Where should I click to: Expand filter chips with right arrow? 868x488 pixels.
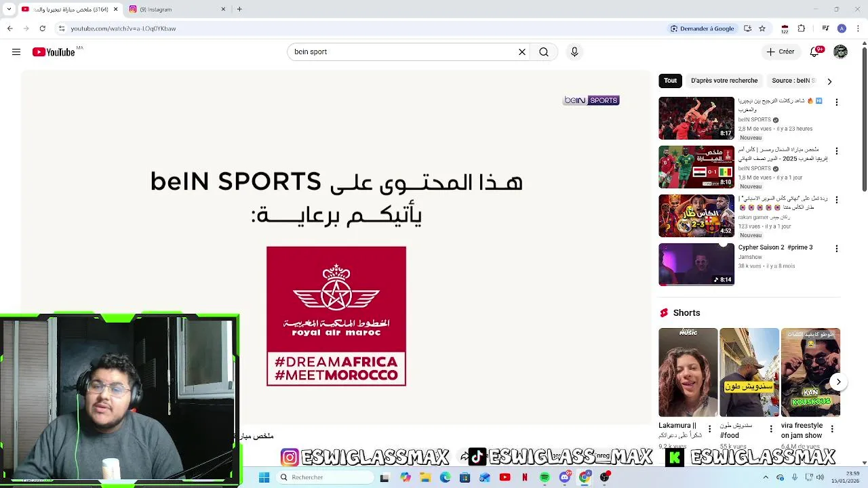tap(829, 81)
